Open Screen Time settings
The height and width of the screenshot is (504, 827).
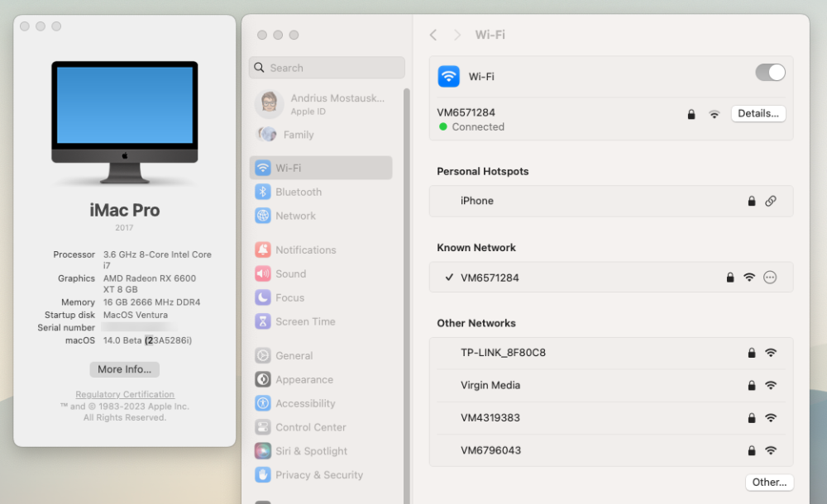tap(321, 321)
